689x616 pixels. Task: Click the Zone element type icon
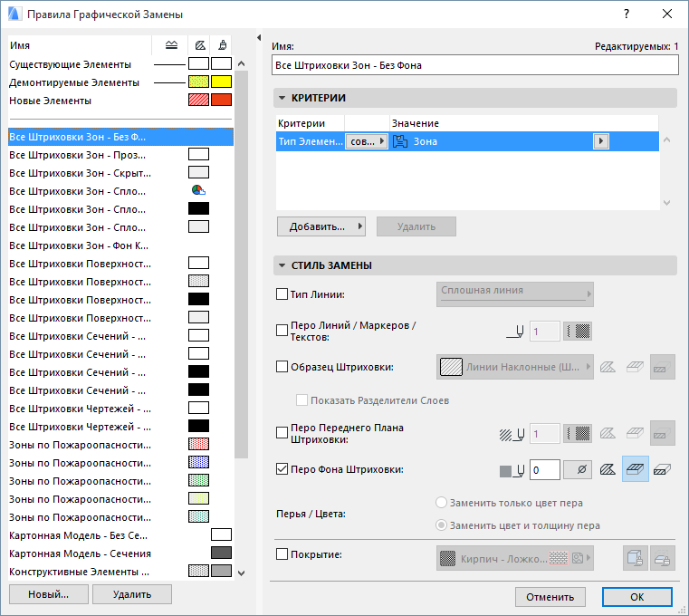pos(400,141)
